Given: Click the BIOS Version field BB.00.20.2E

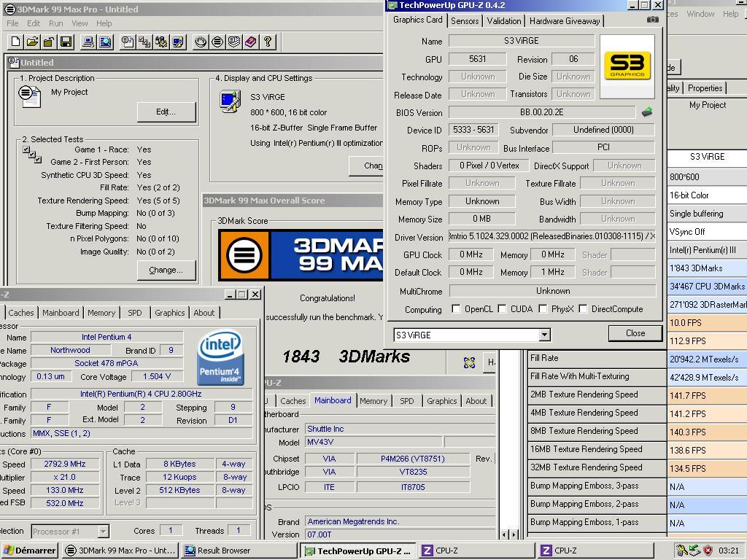Looking at the screenshot, I should click(542, 112).
